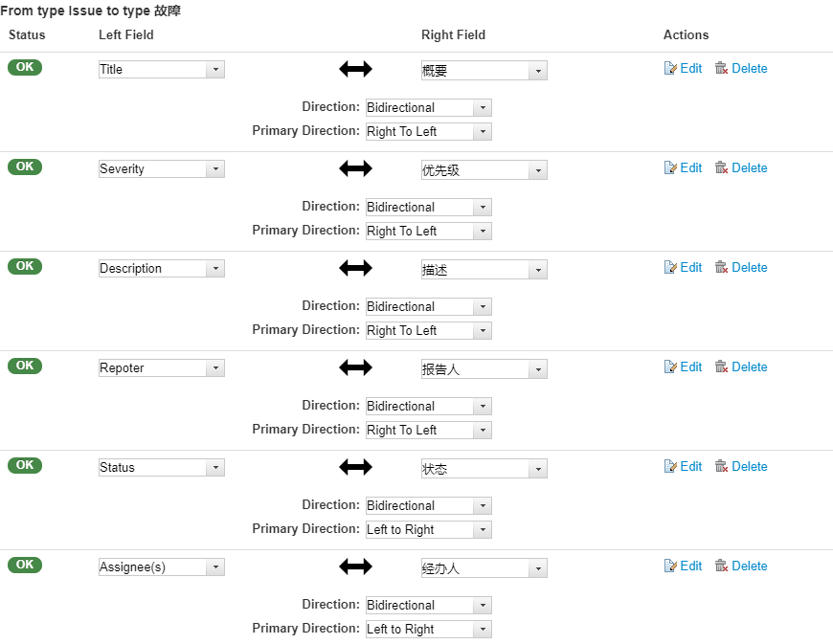Change Direction dropdown for Description mapping
Viewport: 833px width, 644px height.
pos(428,307)
